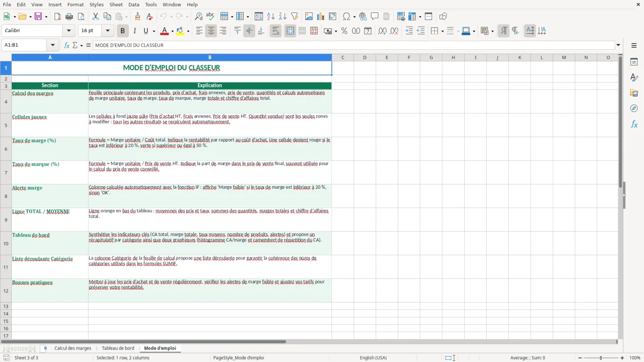The height and width of the screenshot is (362, 644).
Task: Select column B header
Action: click(x=210, y=57)
